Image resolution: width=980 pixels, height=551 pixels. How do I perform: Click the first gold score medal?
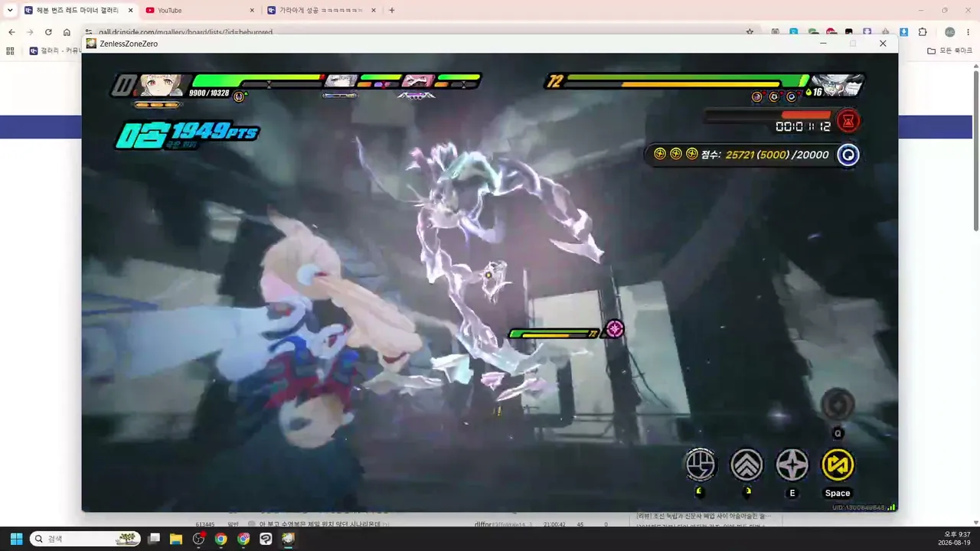coord(660,154)
